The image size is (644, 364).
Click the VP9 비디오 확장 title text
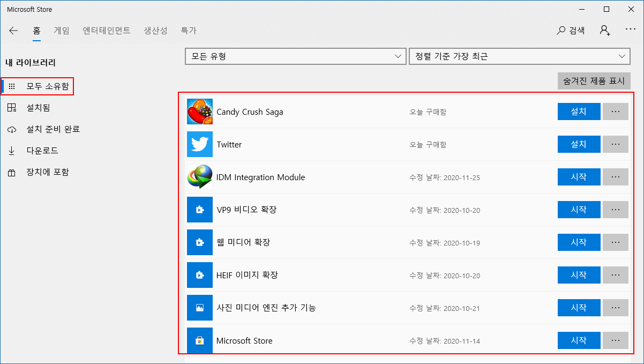tap(246, 210)
